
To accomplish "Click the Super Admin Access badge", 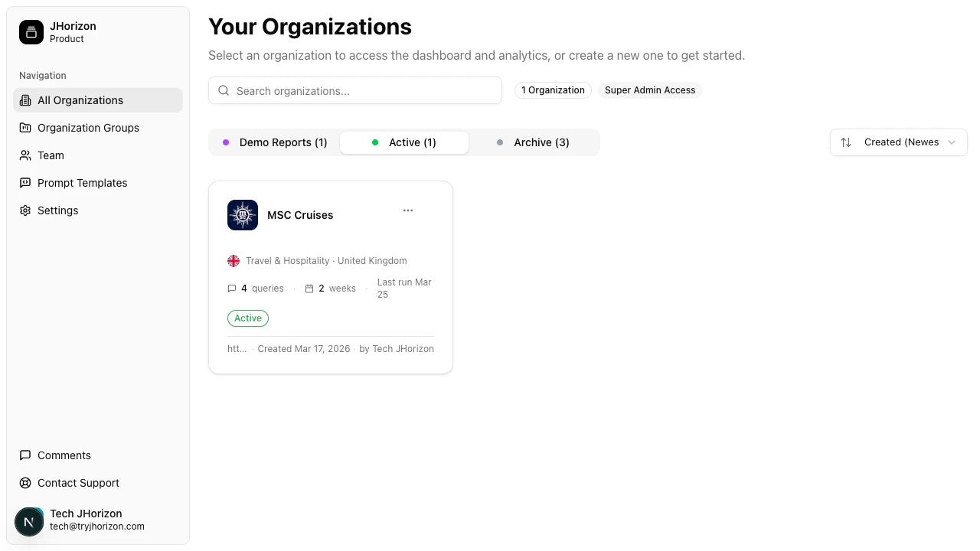I will (650, 90).
